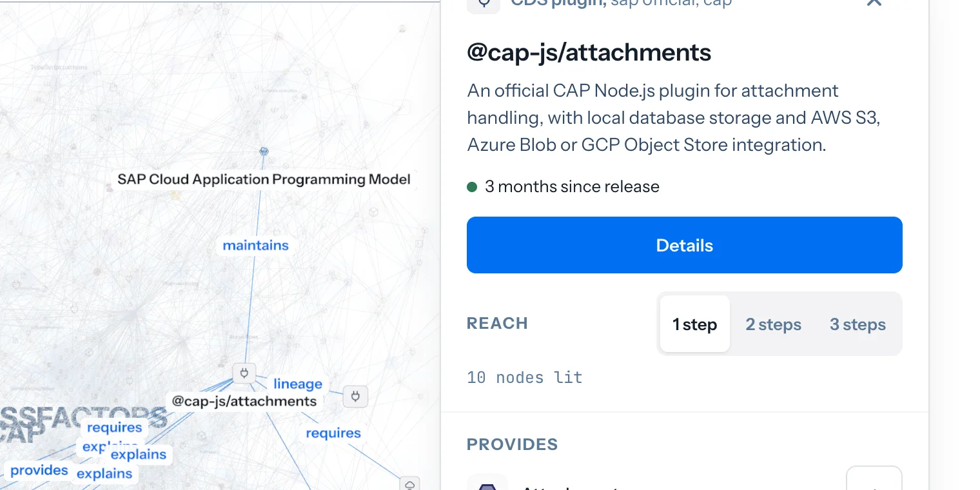Click the @cap-js/attachments plug node icon
The height and width of the screenshot is (490, 980).
tap(244, 373)
